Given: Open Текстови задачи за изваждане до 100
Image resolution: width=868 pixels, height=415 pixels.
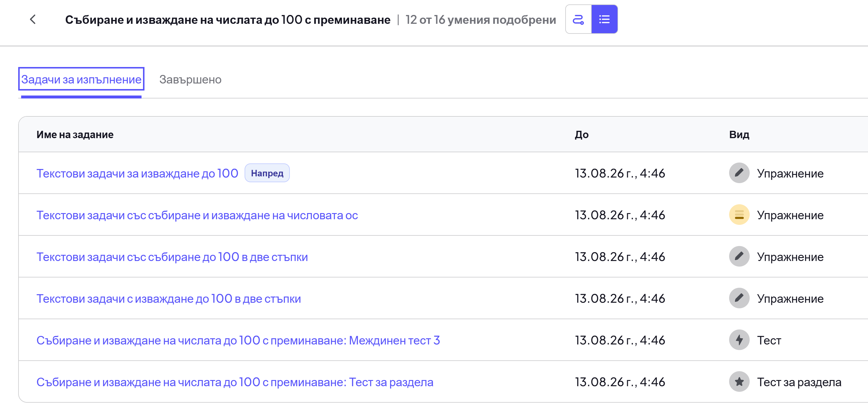Looking at the screenshot, I should pos(137,173).
